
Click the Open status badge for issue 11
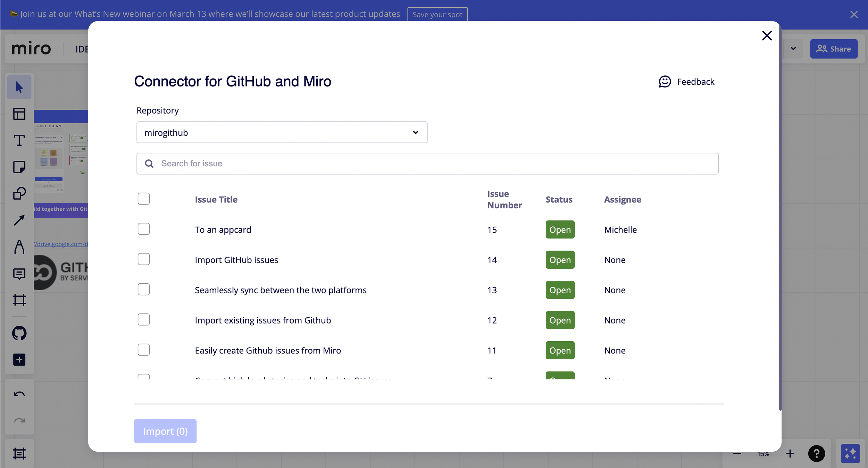coord(560,350)
